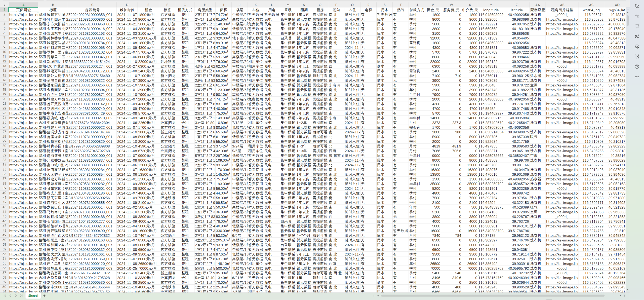Open the page URL in row 5
644x300 pixels.
coord(23,29)
